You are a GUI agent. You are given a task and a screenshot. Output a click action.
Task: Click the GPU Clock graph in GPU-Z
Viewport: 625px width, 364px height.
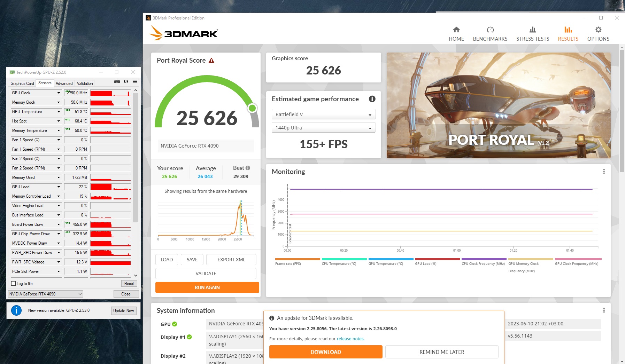click(110, 93)
